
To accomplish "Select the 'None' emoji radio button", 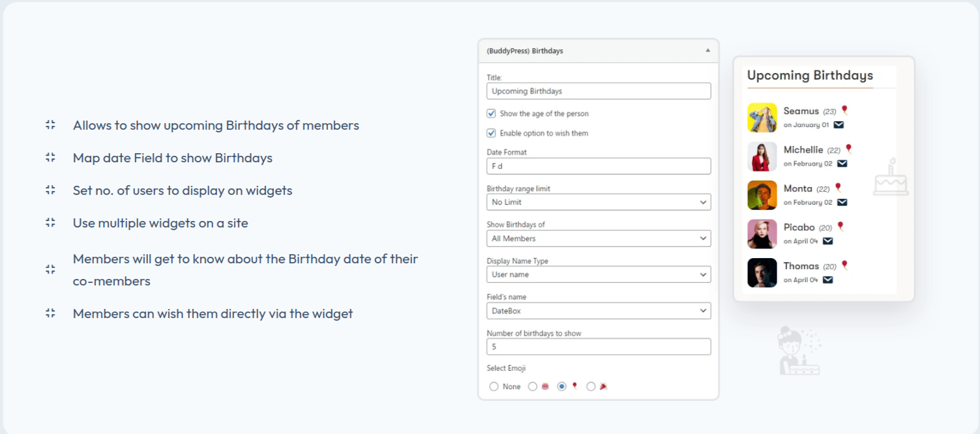I will coord(494,386).
